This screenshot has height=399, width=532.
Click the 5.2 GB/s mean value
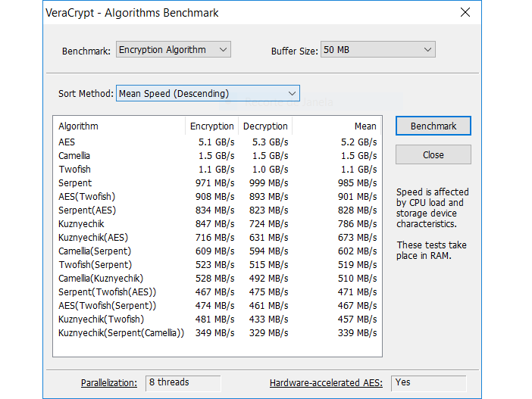click(358, 142)
